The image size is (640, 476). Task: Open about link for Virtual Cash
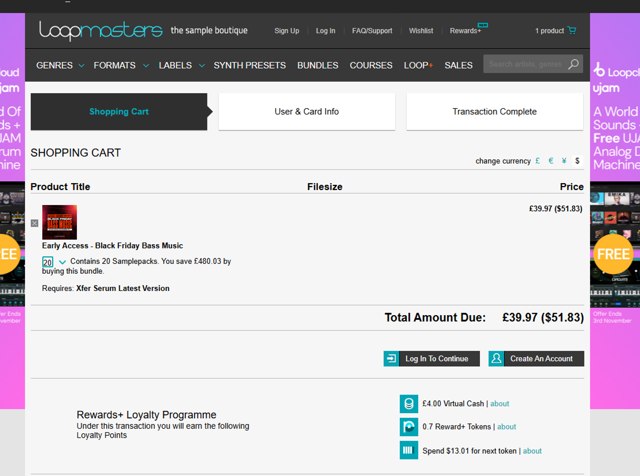pos(500,404)
